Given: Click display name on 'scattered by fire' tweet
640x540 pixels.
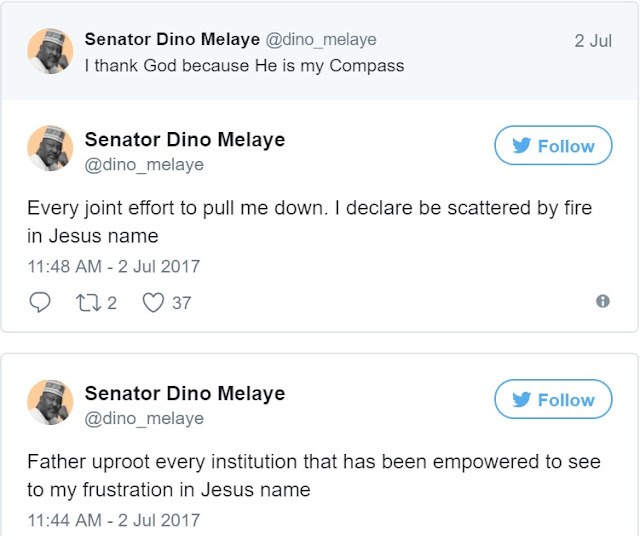Looking at the screenshot, I should pyautogui.click(x=184, y=140).
